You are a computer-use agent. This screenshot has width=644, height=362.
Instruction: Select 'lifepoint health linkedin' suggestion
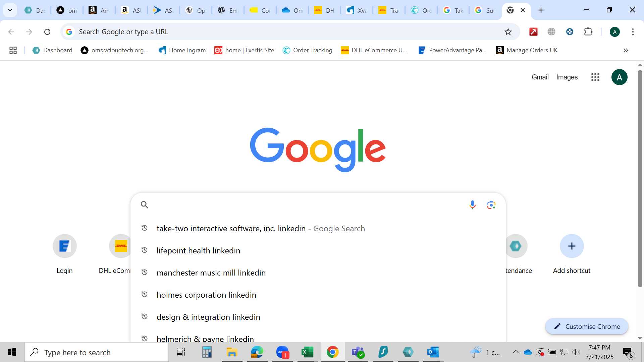(318, 251)
